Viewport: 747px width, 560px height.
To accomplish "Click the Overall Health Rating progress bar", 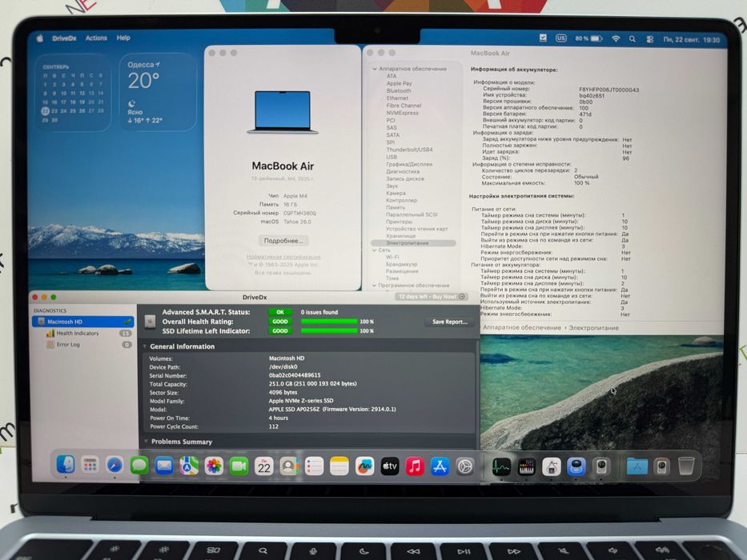I will point(329,322).
